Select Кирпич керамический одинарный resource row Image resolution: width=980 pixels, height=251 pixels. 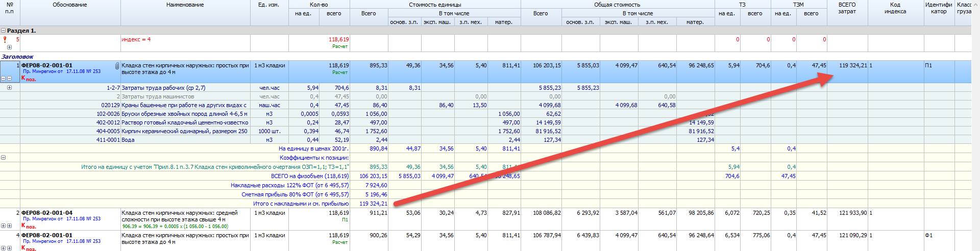184,131
